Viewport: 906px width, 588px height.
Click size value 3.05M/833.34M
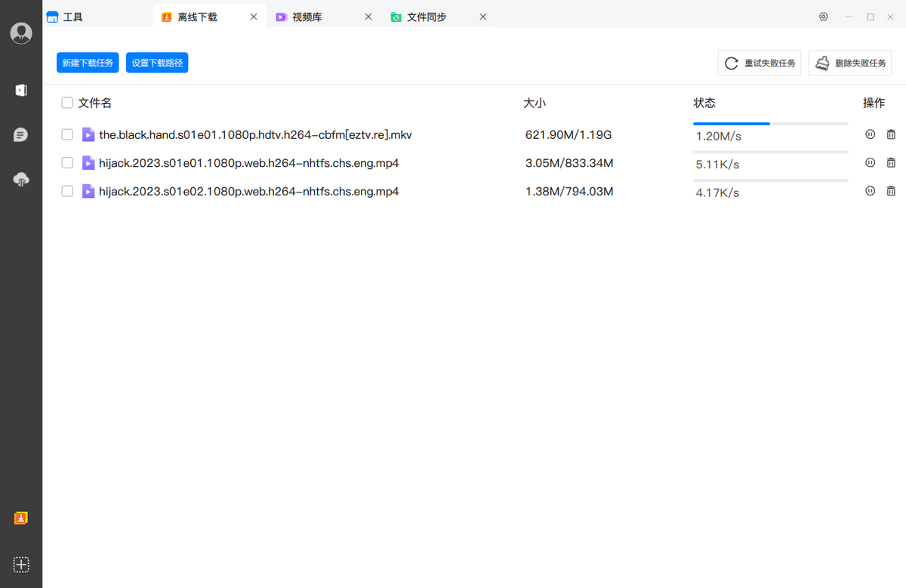tap(569, 163)
